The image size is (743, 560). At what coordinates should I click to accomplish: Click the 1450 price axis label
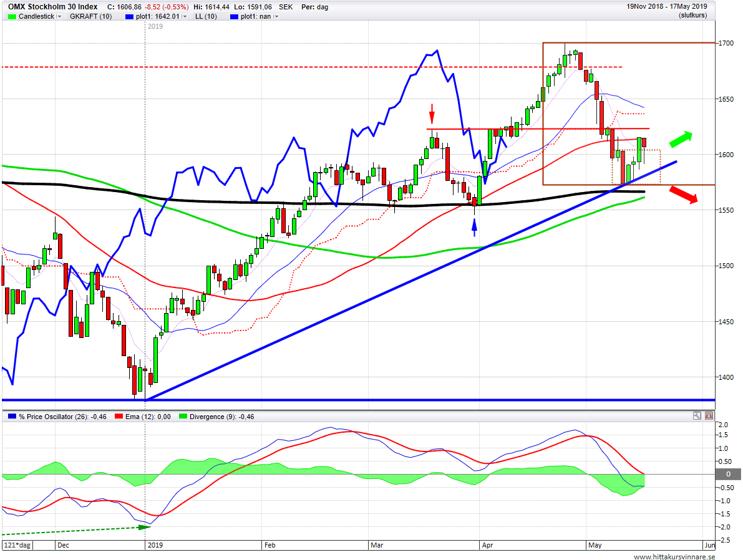(x=726, y=322)
